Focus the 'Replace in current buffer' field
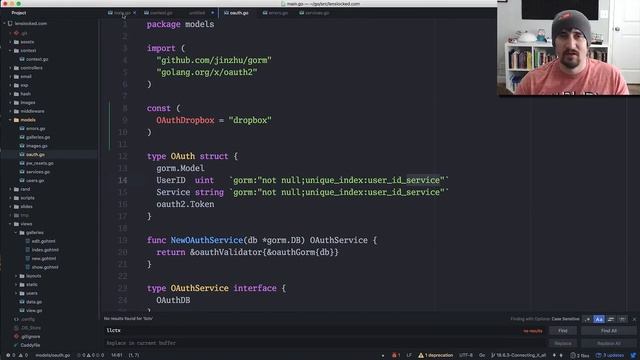Image resolution: width=640 pixels, height=360 pixels. pyautogui.click(x=324, y=343)
